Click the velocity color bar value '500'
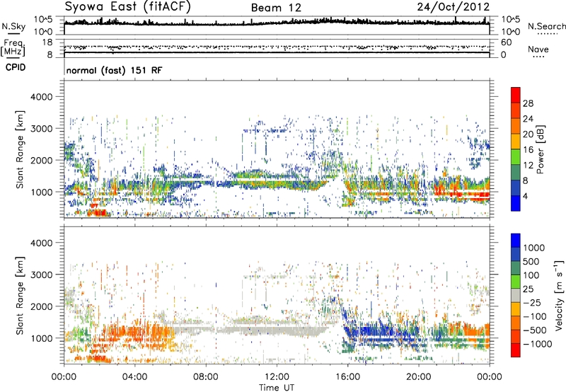The width and height of the screenshot is (566, 392). tap(531, 261)
